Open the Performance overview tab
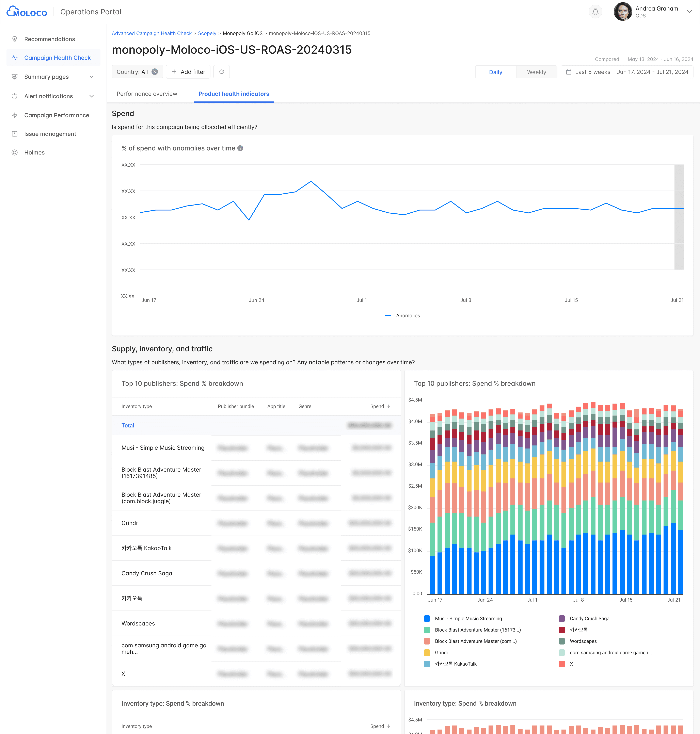This screenshot has height=734, width=700. click(147, 94)
